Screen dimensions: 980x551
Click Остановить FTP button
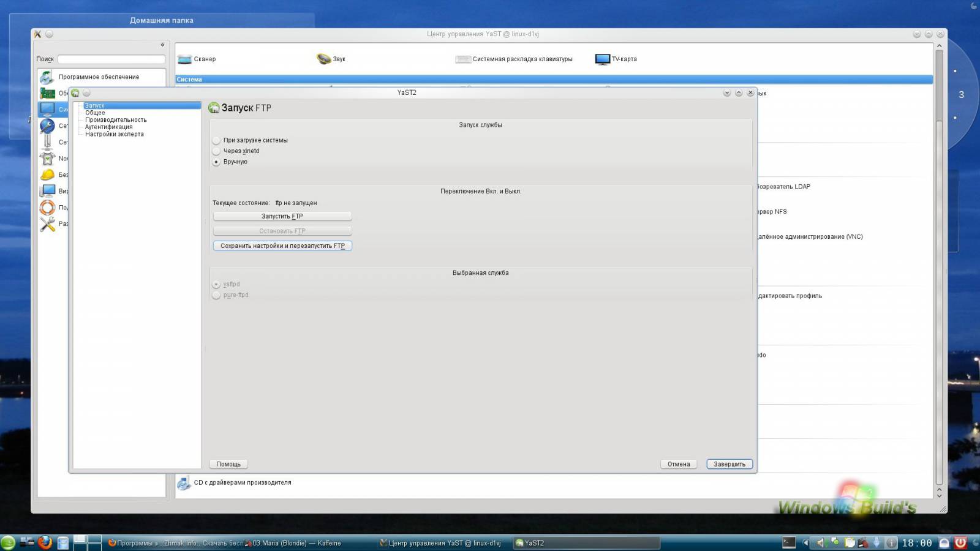pos(282,231)
